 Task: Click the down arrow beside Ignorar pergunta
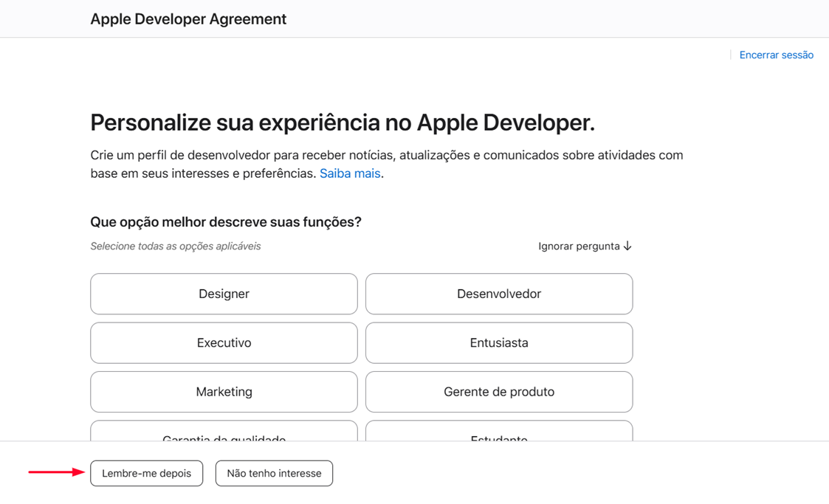[x=627, y=246]
